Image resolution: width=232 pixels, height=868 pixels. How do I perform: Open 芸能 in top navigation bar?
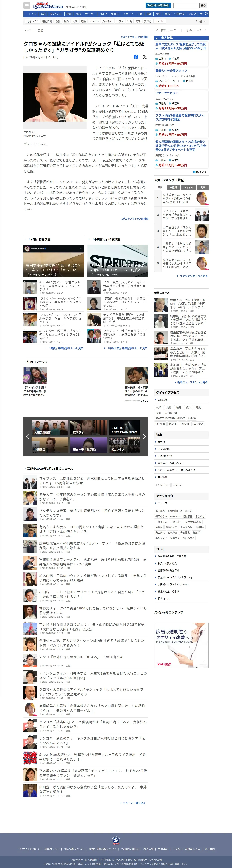149,14
